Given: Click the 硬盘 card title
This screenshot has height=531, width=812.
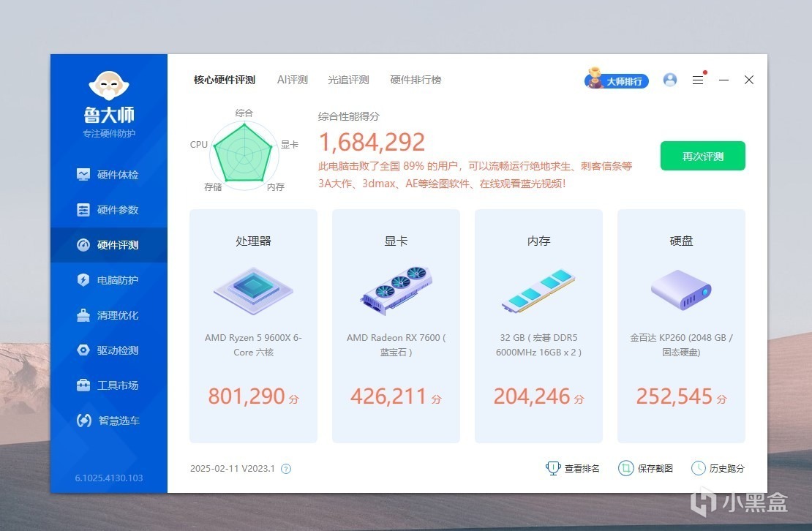Looking at the screenshot, I should click(x=681, y=241).
